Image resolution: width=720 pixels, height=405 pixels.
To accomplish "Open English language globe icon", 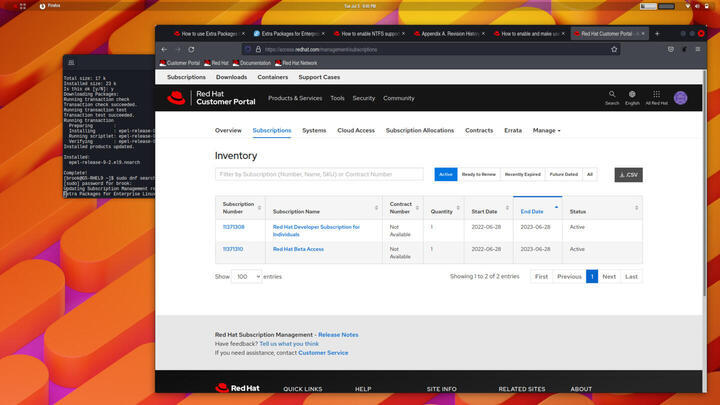I will 632,97.
